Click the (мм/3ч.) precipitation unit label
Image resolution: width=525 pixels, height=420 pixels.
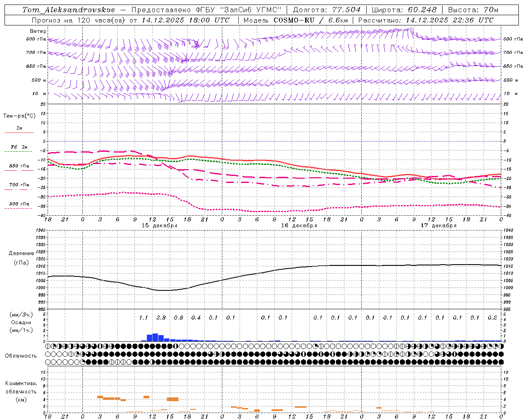coord(21,315)
